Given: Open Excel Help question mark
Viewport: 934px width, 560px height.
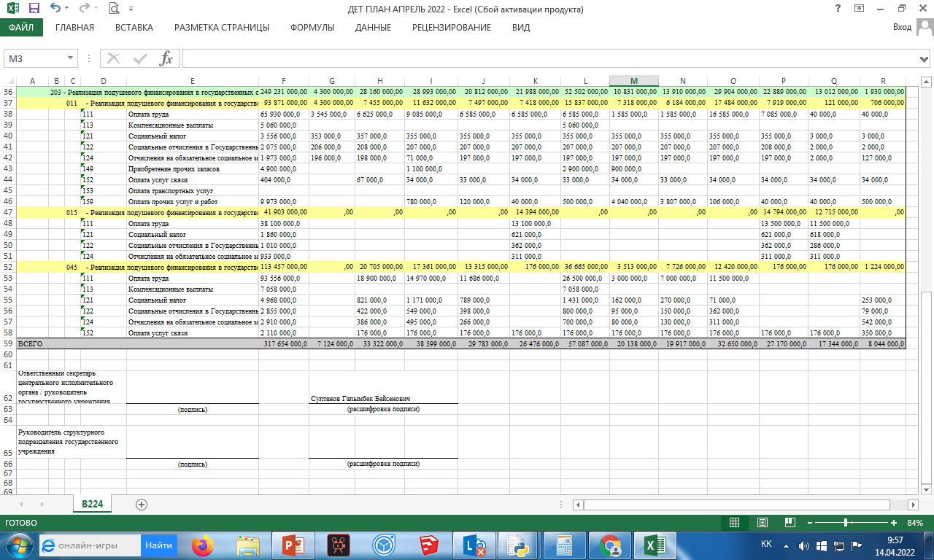Looking at the screenshot, I should pyautogui.click(x=838, y=9).
